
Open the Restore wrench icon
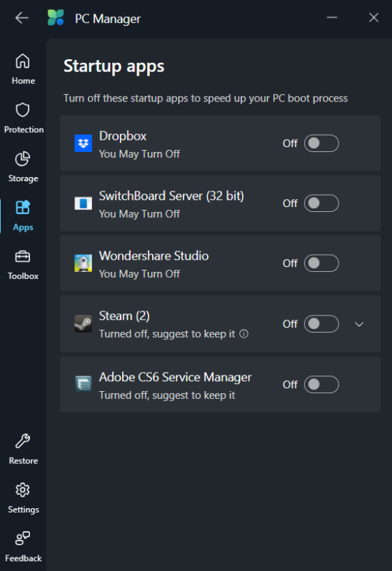coord(23,441)
